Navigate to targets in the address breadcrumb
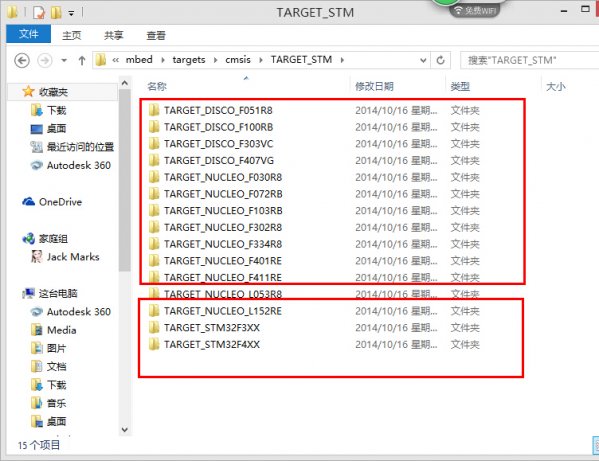Viewport: 599px width, 461px height. click(x=189, y=60)
